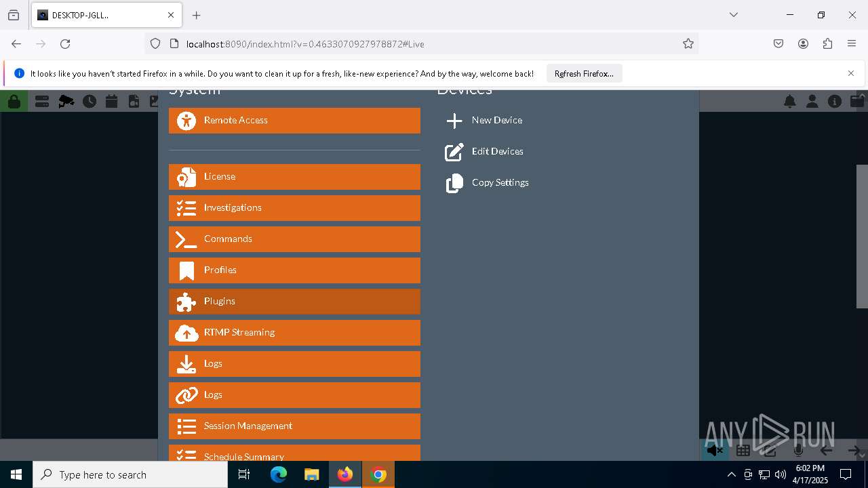Click the Save to Pocket icon in Firefox
This screenshot has height=488, width=868.
[778, 44]
